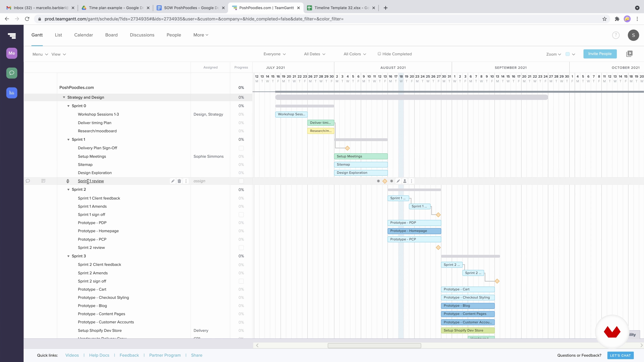Click the Invite People button
The height and width of the screenshot is (362, 644).
coord(600,54)
